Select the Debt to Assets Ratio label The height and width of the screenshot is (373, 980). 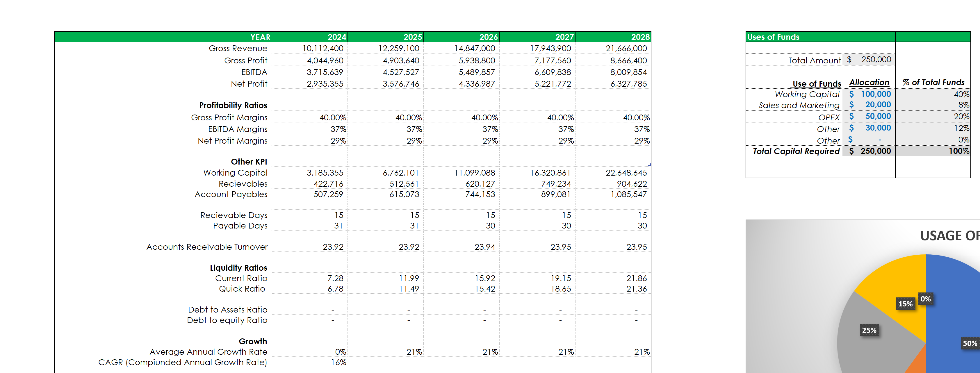pyautogui.click(x=227, y=310)
